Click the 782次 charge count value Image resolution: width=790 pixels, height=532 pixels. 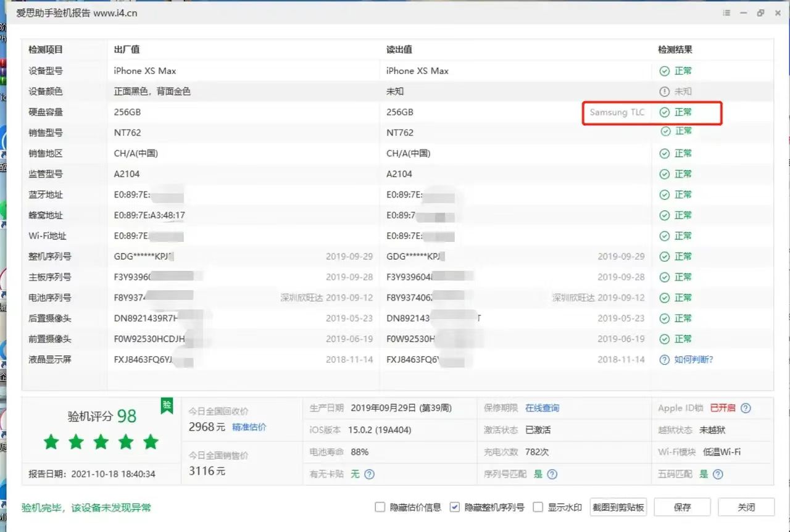[x=537, y=452]
